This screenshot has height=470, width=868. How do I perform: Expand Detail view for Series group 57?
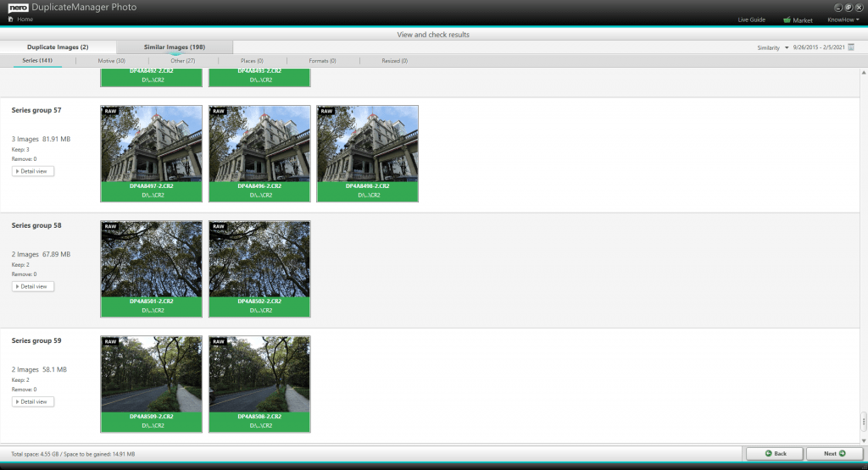(33, 171)
